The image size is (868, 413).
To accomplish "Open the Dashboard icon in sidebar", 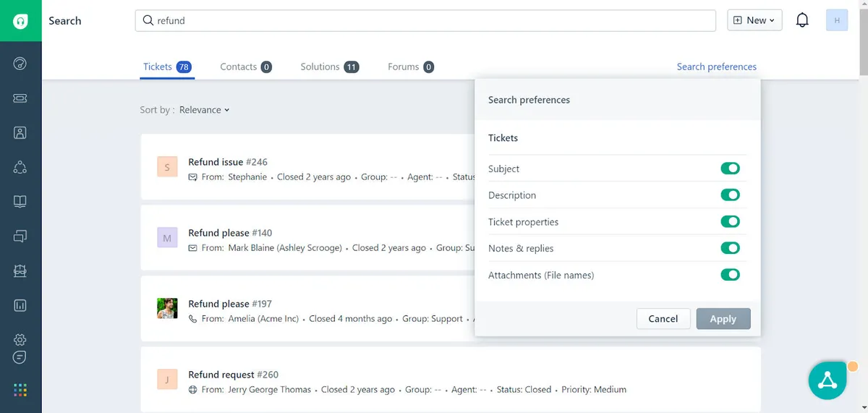I will tap(20, 64).
